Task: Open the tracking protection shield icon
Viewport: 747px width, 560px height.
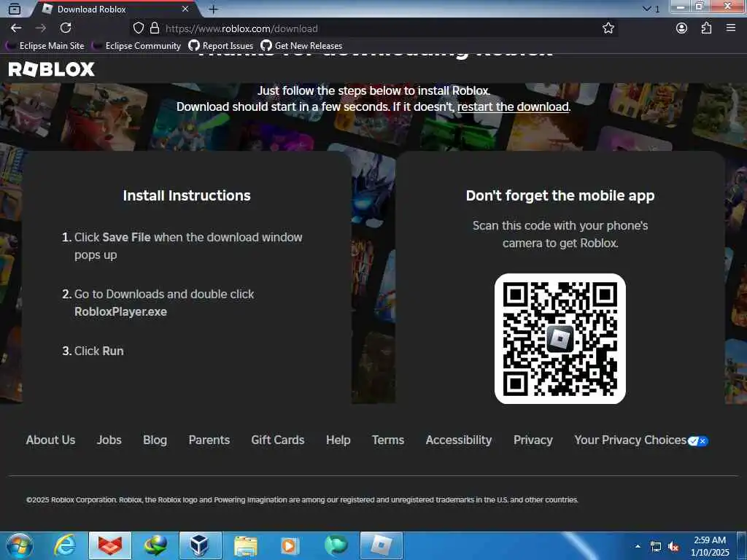Action: click(x=138, y=28)
